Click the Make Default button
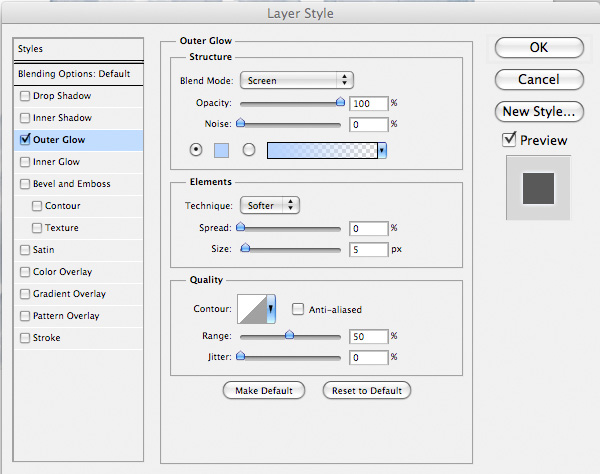The height and width of the screenshot is (474, 600). (264, 391)
